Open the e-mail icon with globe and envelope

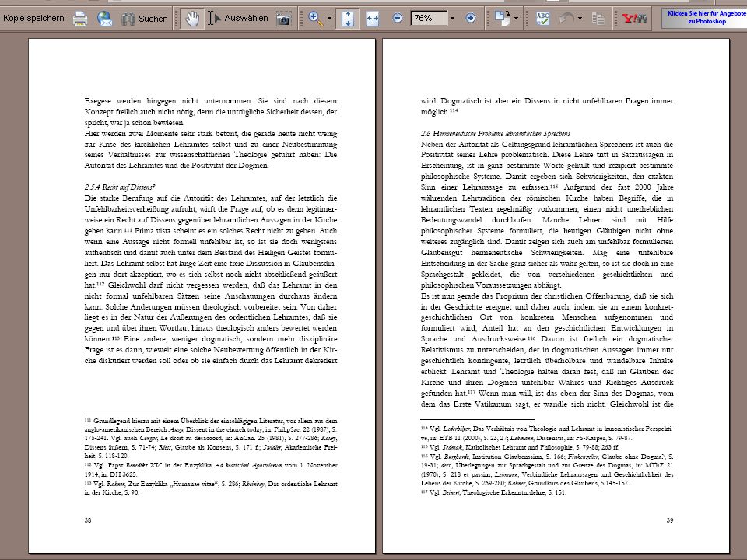coord(105,19)
